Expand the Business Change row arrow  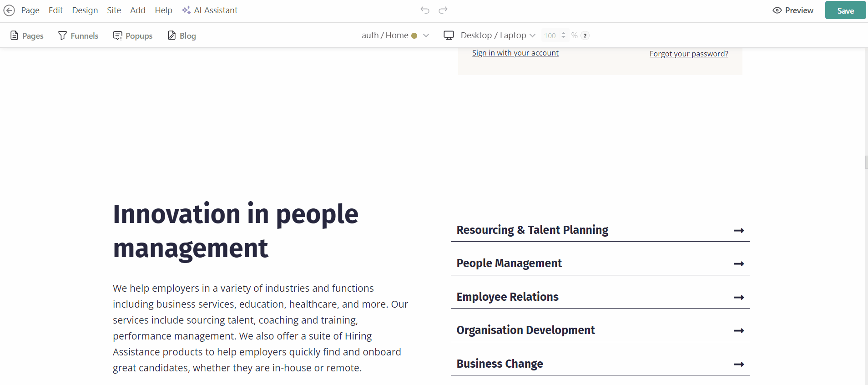click(x=739, y=364)
